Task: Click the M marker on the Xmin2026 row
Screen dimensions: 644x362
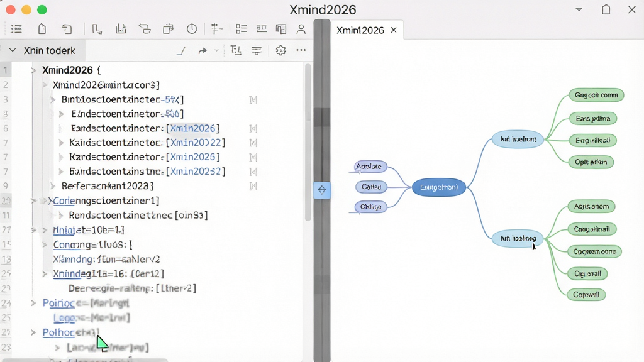Action: click(x=253, y=129)
